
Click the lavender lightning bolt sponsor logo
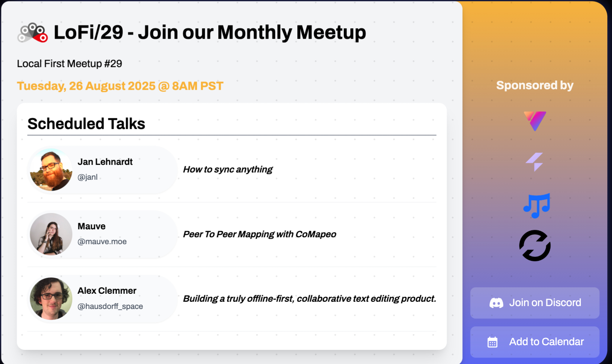pos(535,162)
